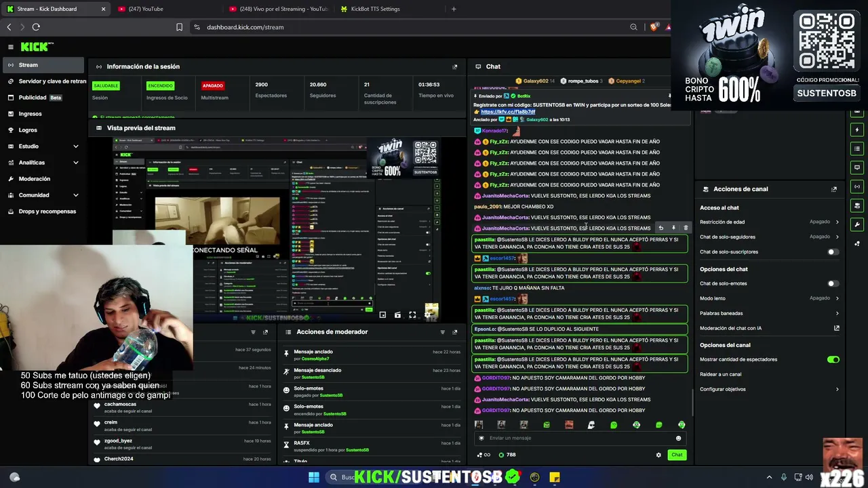This screenshot has width=868, height=488.
Task: Click the chat scrollbar
Action: 692,403
